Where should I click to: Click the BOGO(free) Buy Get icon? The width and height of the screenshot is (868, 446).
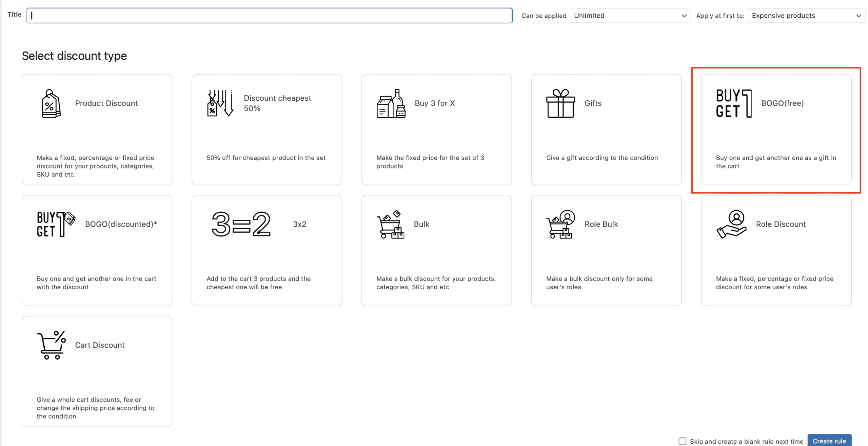733,103
